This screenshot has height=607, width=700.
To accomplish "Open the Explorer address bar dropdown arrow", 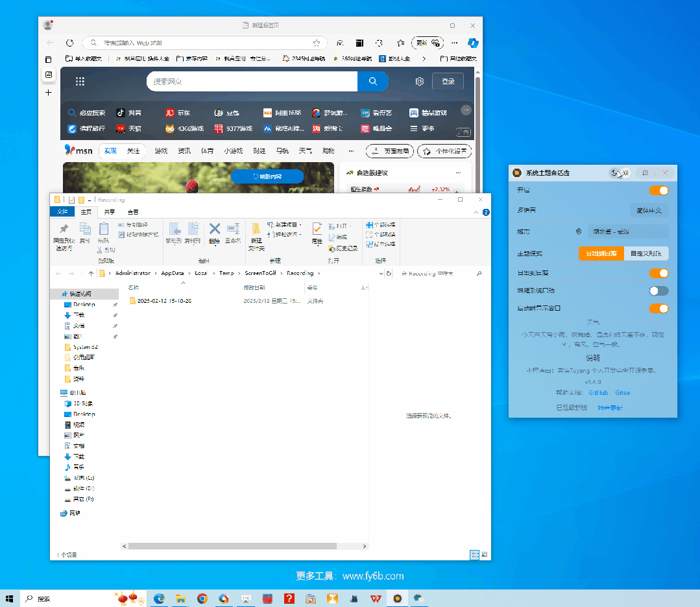I will click(x=380, y=273).
